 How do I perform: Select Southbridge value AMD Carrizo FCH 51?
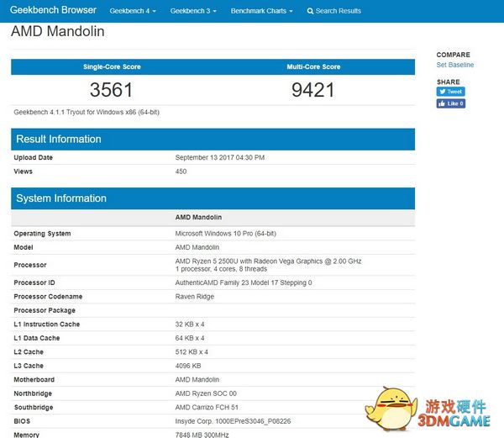(x=207, y=407)
